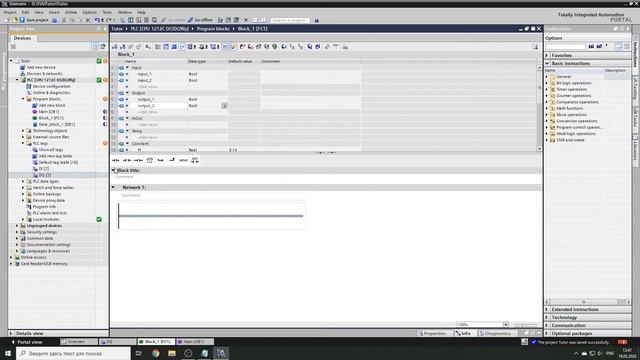Open the Info inspector tab

463,333
